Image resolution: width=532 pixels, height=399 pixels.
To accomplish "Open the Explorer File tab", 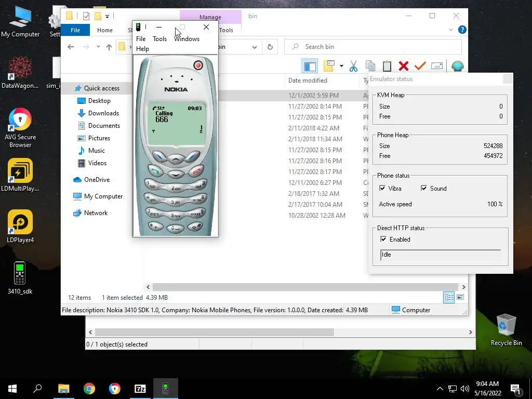I will tap(75, 30).
